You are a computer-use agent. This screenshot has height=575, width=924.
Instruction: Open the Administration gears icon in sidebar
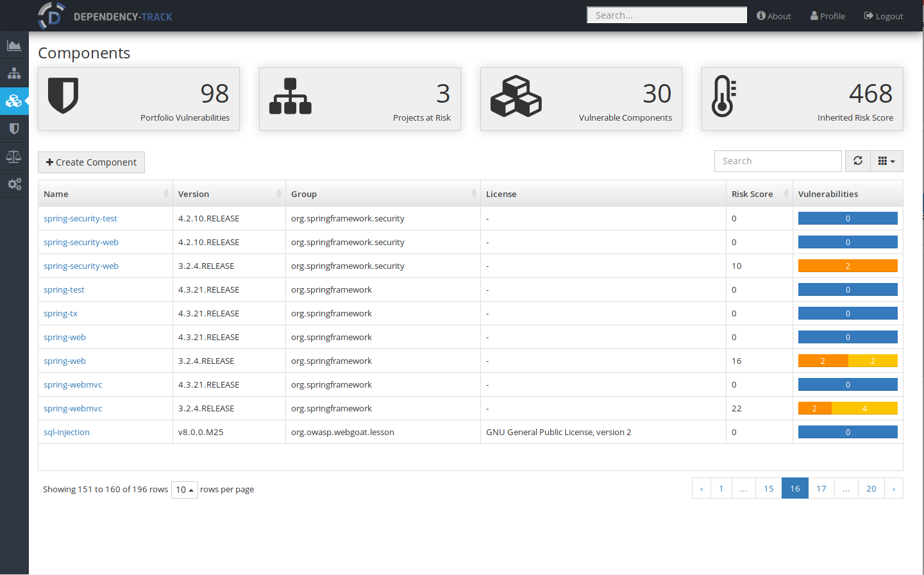(14, 184)
